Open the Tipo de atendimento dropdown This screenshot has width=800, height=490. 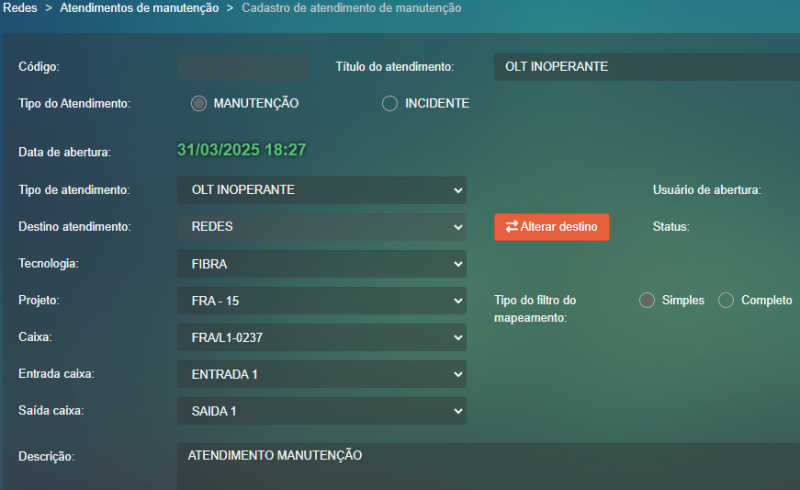pyautogui.click(x=322, y=190)
